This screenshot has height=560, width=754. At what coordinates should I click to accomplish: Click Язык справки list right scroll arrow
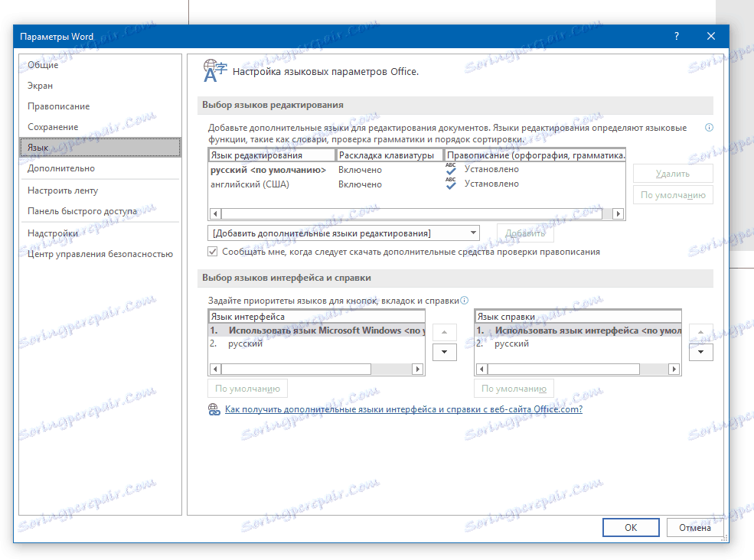tap(674, 370)
